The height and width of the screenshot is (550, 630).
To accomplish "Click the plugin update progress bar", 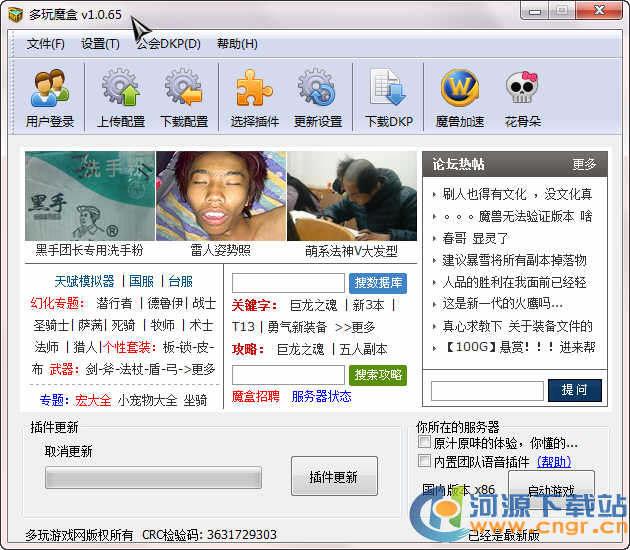I will click(153, 478).
